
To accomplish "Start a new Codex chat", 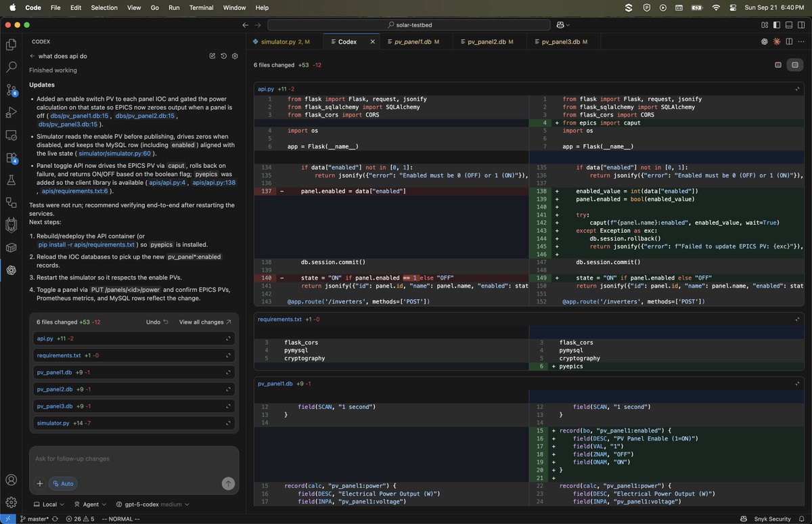I will 212,56.
